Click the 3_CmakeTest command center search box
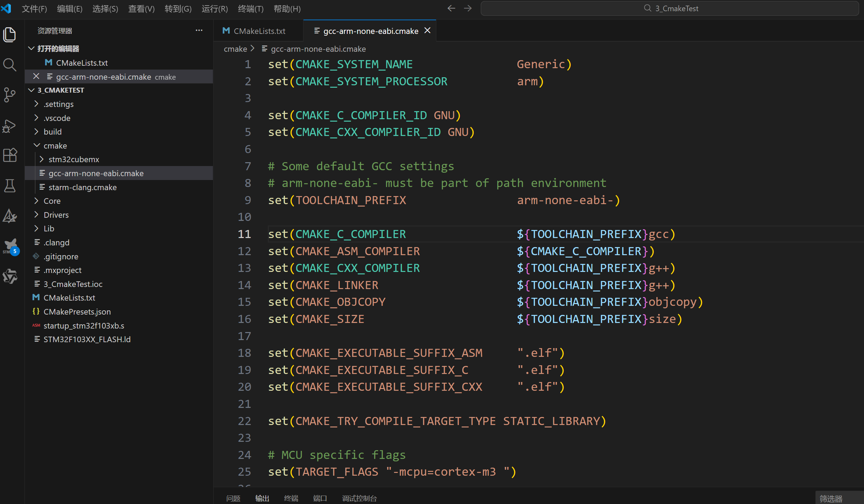 (670, 8)
